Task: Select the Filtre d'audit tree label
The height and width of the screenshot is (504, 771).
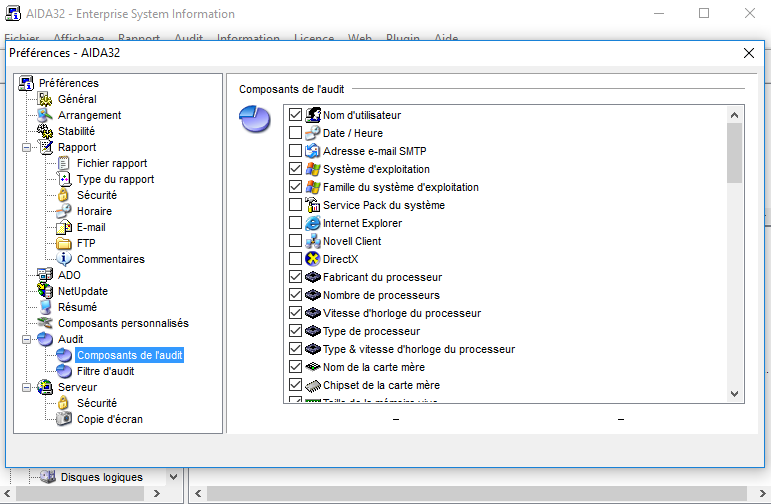Action: pyautogui.click(x=105, y=371)
